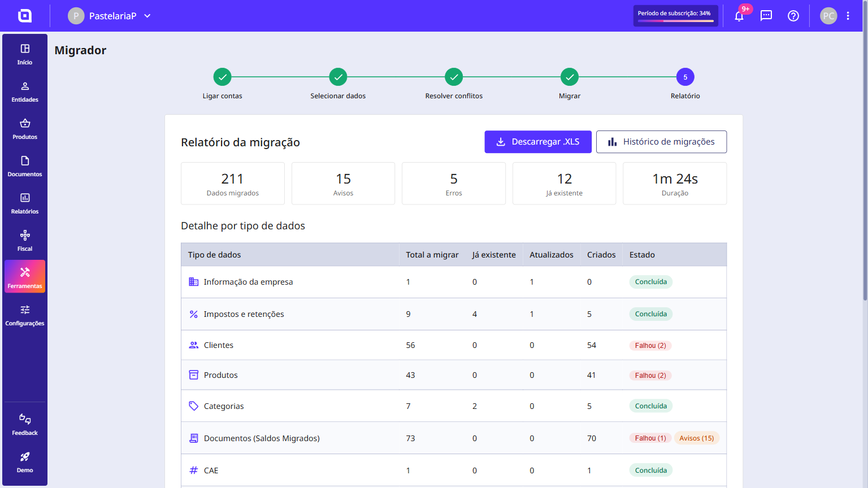Open the chat messages icon
Screen dimensions: 868x488
[766, 16]
